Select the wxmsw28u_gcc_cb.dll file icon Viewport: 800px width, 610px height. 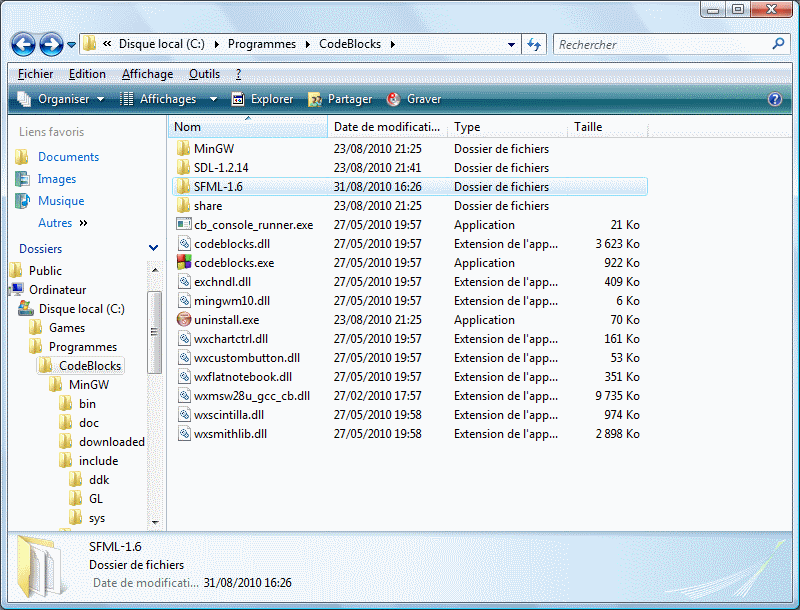click(x=184, y=396)
